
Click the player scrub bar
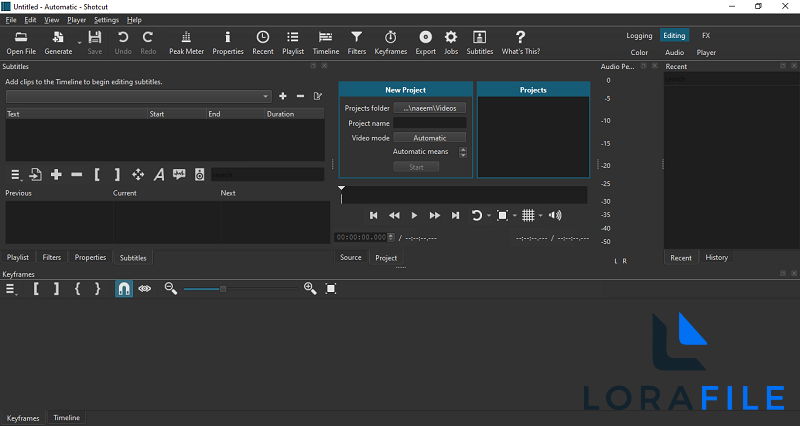coord(463,194)
